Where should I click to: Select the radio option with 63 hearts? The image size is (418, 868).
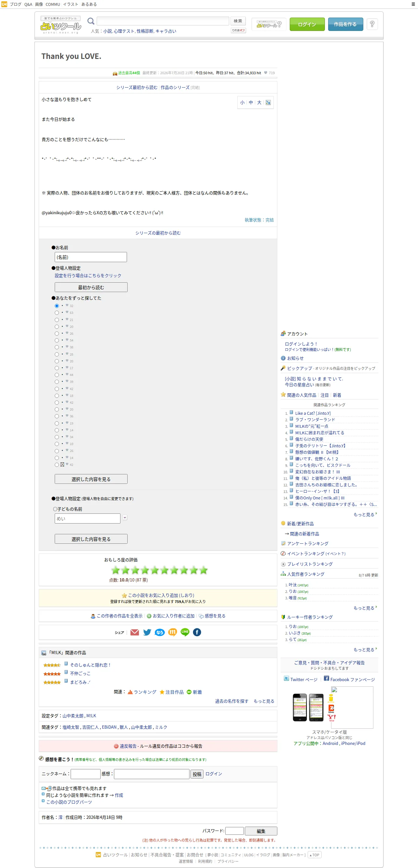coord(57,313)
